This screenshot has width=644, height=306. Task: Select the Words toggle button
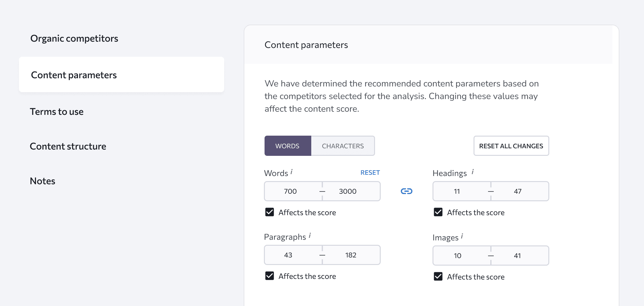(287, 146)
